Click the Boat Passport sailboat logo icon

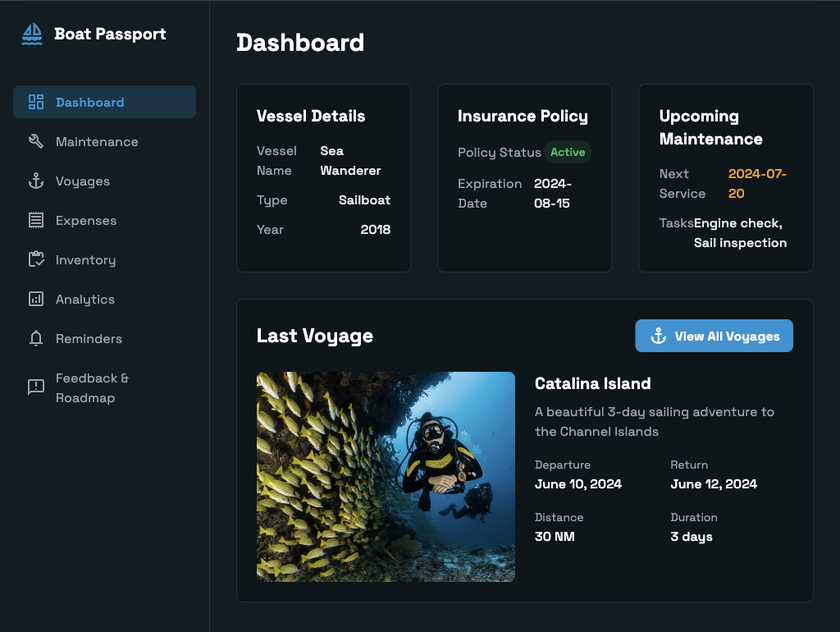pyautogui.click(x=31, y=34)
